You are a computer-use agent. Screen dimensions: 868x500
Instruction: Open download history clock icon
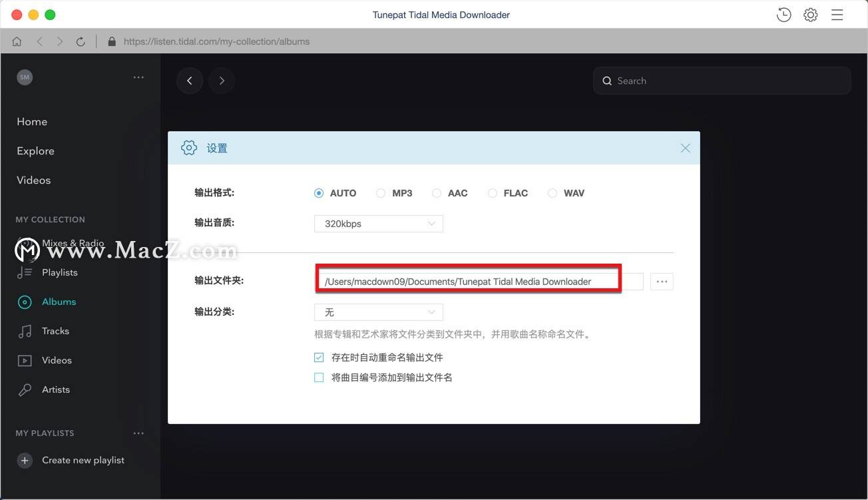[x=783, y=15]
